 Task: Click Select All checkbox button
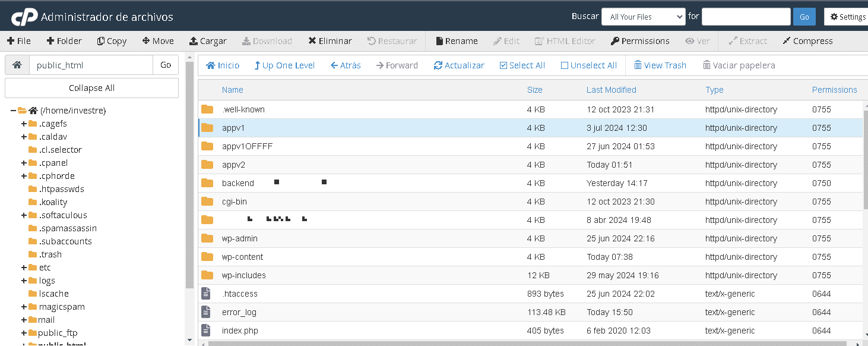click(522, 65)
